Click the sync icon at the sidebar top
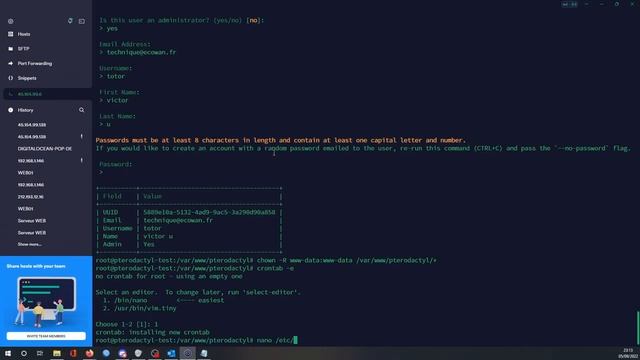Viewport: 640px width, 360px height. tap(70, 21)
